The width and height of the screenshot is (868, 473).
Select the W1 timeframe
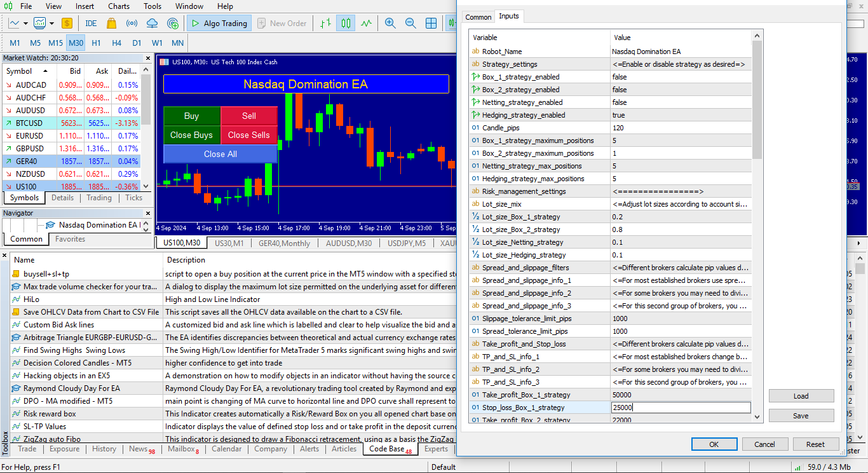click(157, 43)
